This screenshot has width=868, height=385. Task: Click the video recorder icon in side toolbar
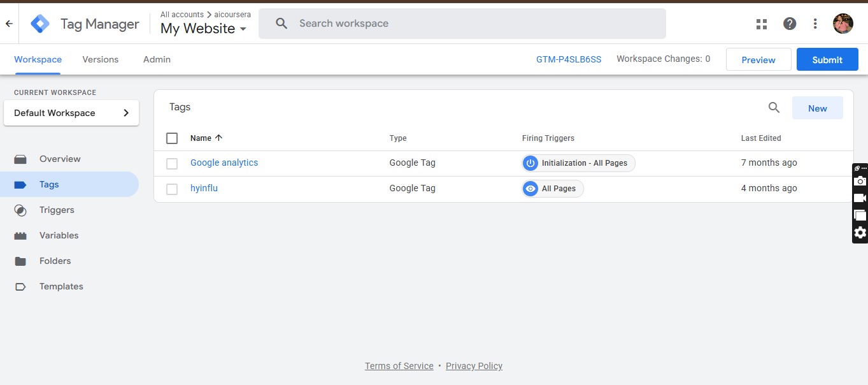pos(860,198)
